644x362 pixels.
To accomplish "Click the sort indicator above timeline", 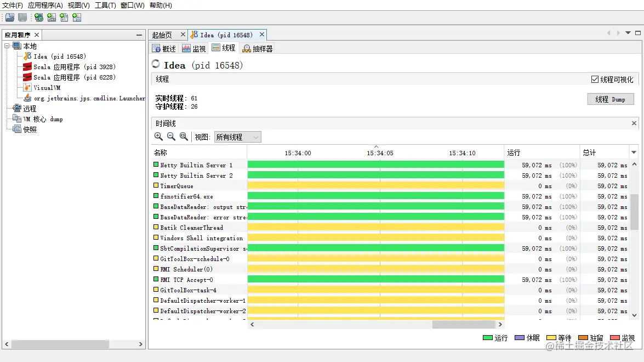I will [376, 146].
